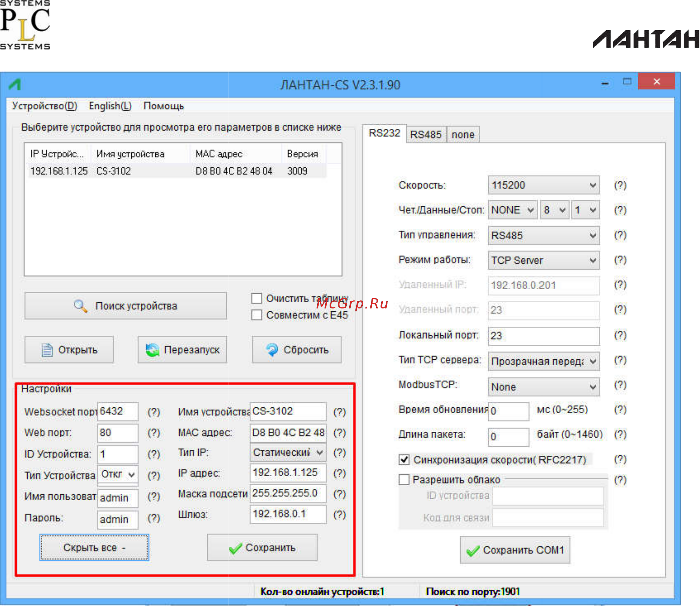Click the Имя пользователя admin field

coord(118,498)
